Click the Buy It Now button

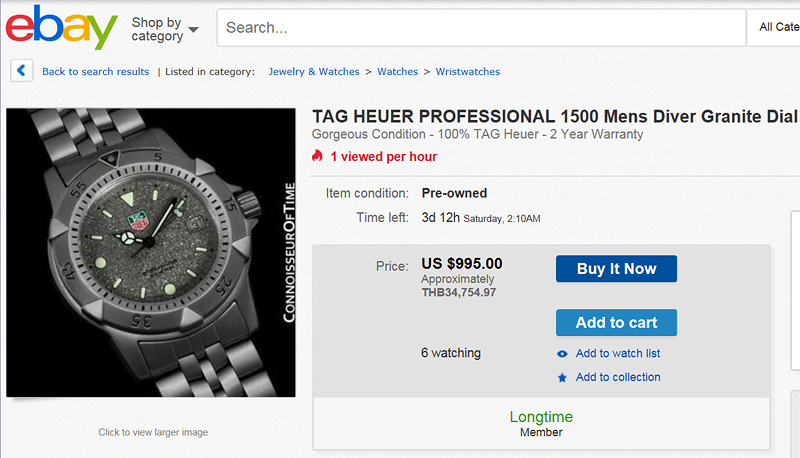(x=616, y=269)
